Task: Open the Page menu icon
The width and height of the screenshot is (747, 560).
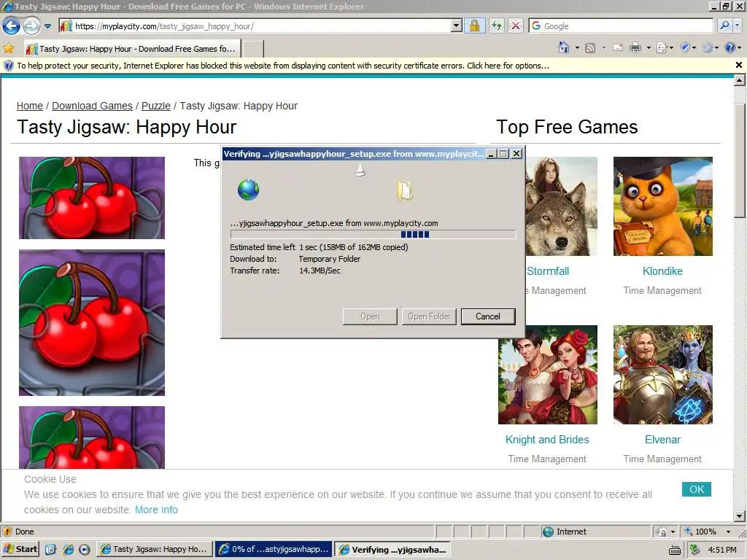Action: click(x=665, y=47)
